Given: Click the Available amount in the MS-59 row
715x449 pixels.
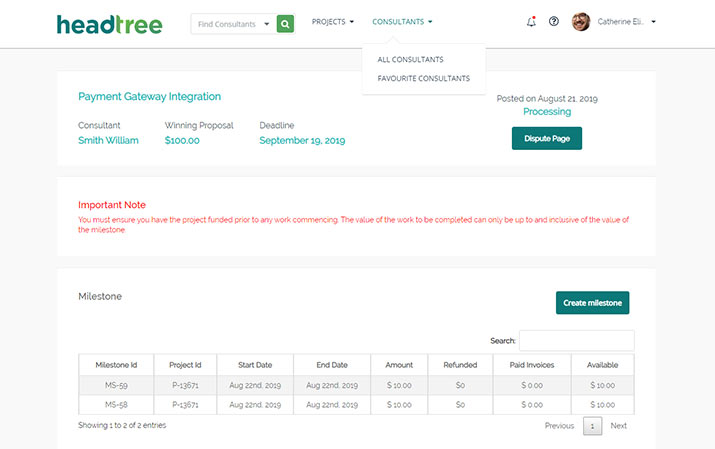Looking at the screenshot, I should (x=602, y=385).
